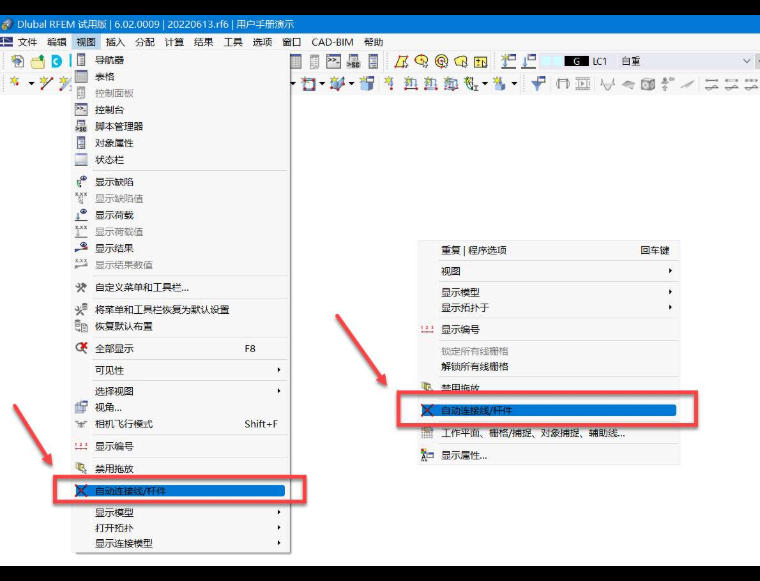The height and width of the screenshot is (581, 760).
Task: Click the open folder icon in toolbar
Action: tap(37, 62)
